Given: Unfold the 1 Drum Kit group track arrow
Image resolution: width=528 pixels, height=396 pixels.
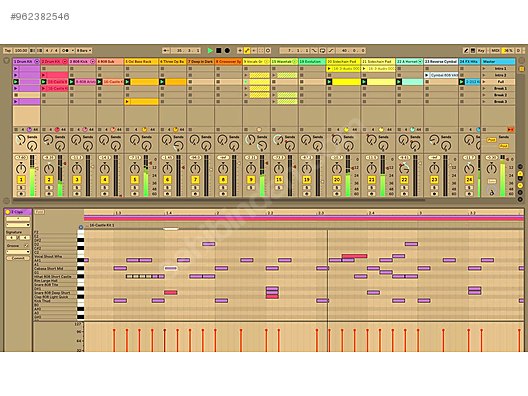Looking at the screenshot, I should tap(37, 62).
